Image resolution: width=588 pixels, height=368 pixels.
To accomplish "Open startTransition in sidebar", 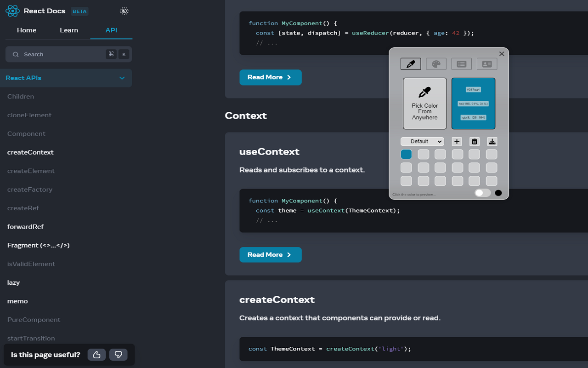I will tap(31, 338).
